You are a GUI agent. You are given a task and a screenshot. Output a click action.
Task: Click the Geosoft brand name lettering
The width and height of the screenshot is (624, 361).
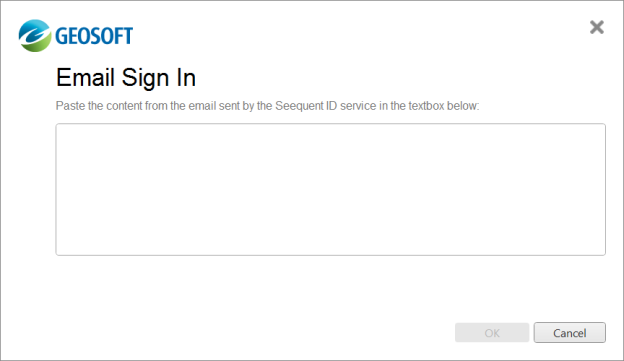coord(94,36)
